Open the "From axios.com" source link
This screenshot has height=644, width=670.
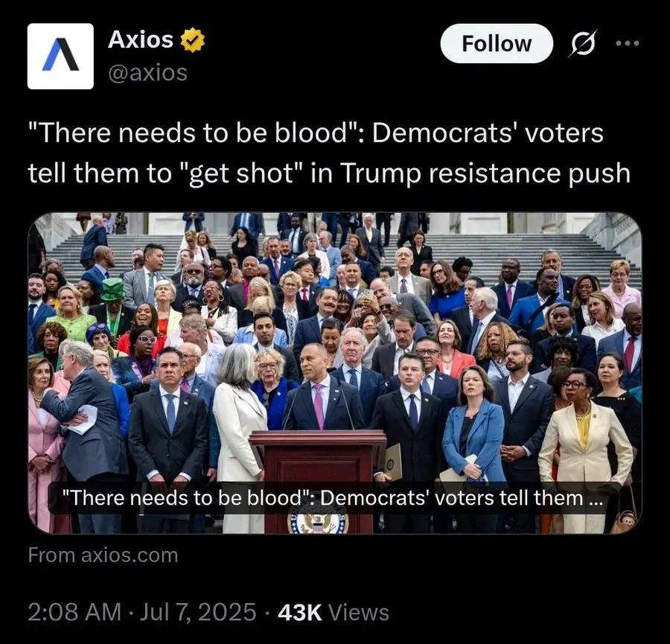(103, 555)
